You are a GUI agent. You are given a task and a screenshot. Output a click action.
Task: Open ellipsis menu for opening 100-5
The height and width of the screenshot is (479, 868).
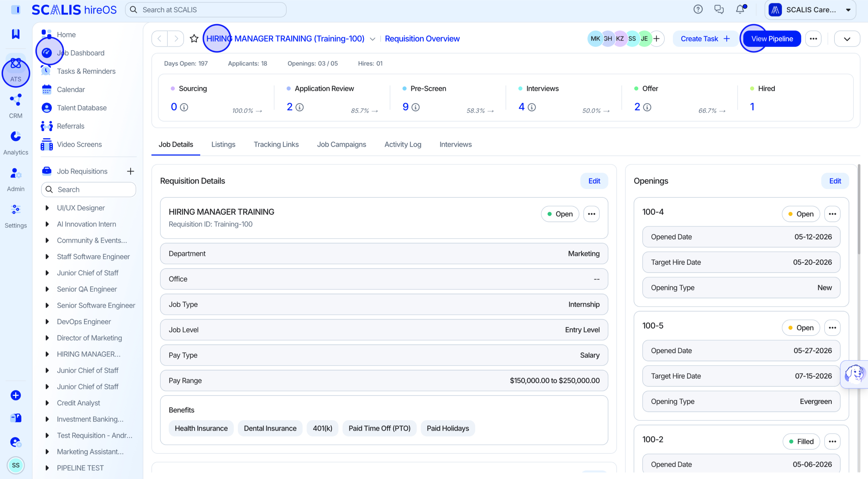832,328
